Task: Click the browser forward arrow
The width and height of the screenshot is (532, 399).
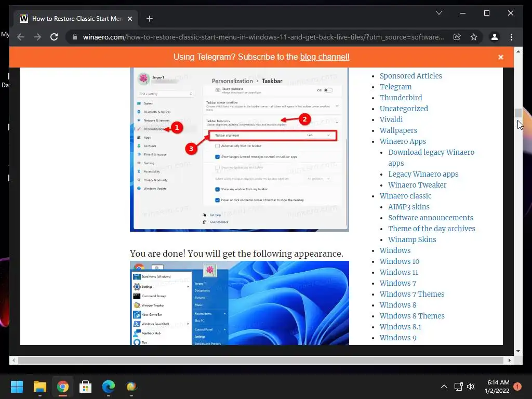Action: (37, 37)
